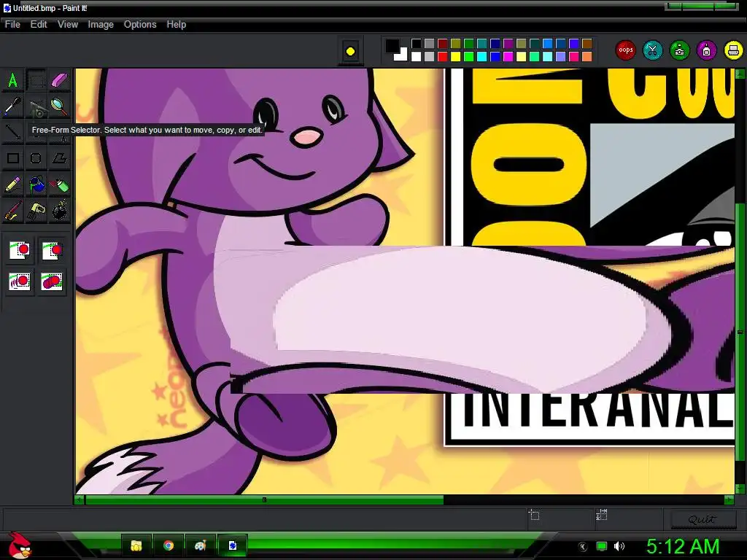Screen dimensions: 747x560
Task: Click the green camera copy button
Action: (680, 50)
